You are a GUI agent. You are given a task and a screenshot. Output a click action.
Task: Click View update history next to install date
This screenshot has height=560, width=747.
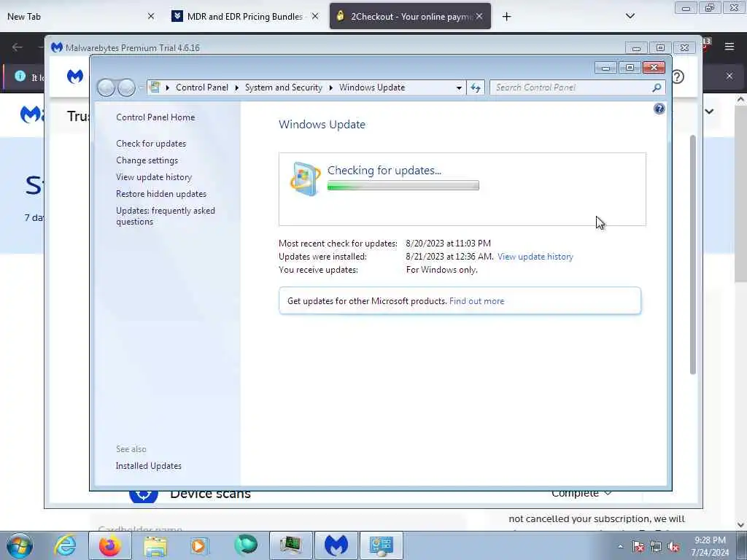coord(535,257)
